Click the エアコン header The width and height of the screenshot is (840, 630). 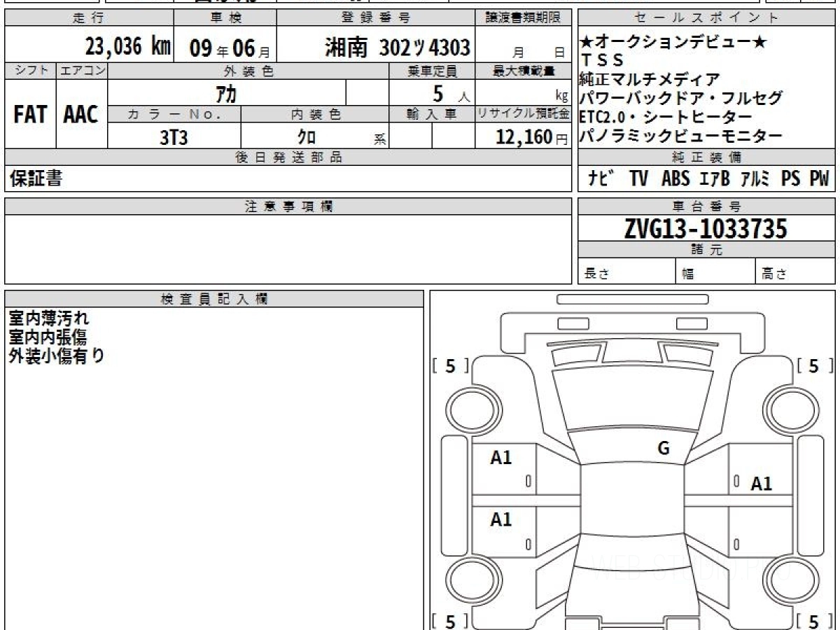tap(82, 71)
